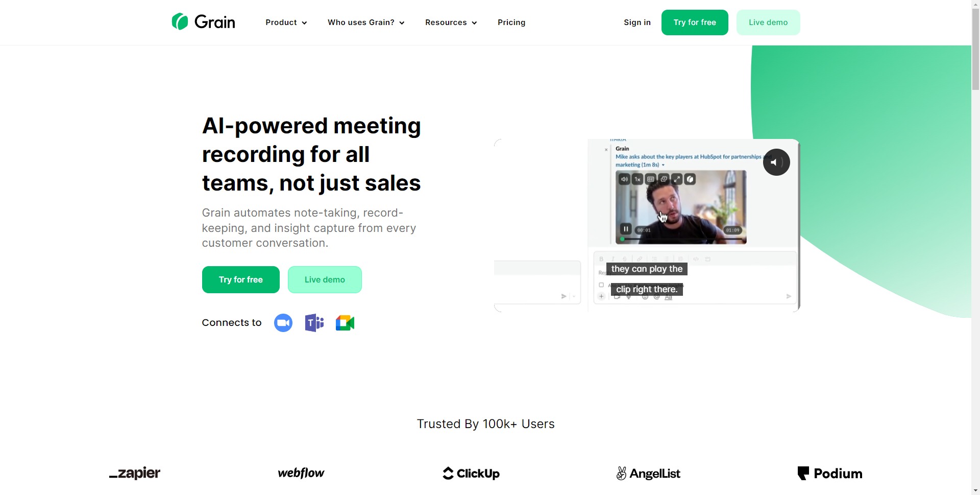Expand the Product dropdown menu

coord(286,22)
